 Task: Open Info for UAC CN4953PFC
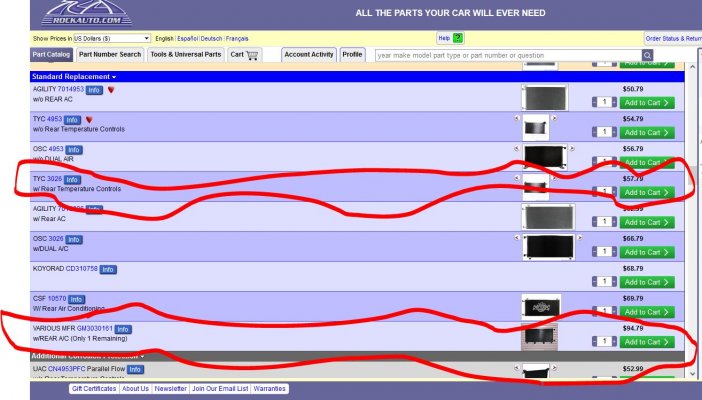[135, 370]
